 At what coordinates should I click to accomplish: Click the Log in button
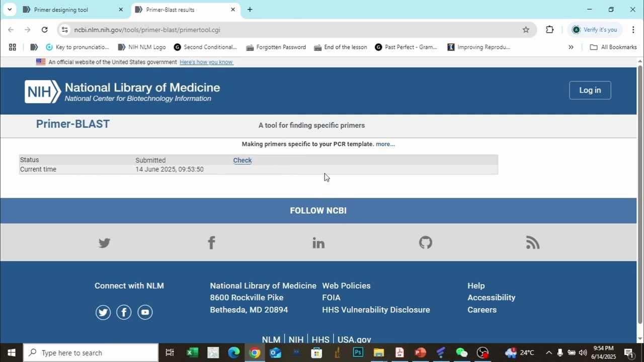coord(590,90)
